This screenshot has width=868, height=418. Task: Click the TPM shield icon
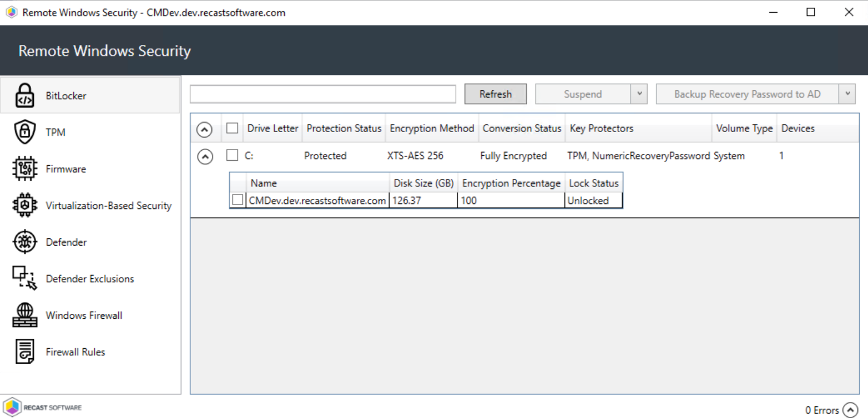[x=24, y=132]
